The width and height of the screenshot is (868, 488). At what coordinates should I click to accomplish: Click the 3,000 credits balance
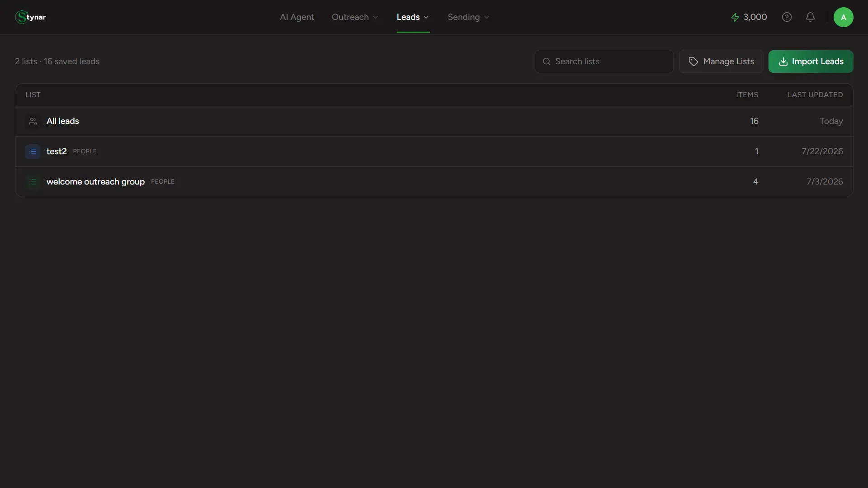755,17
